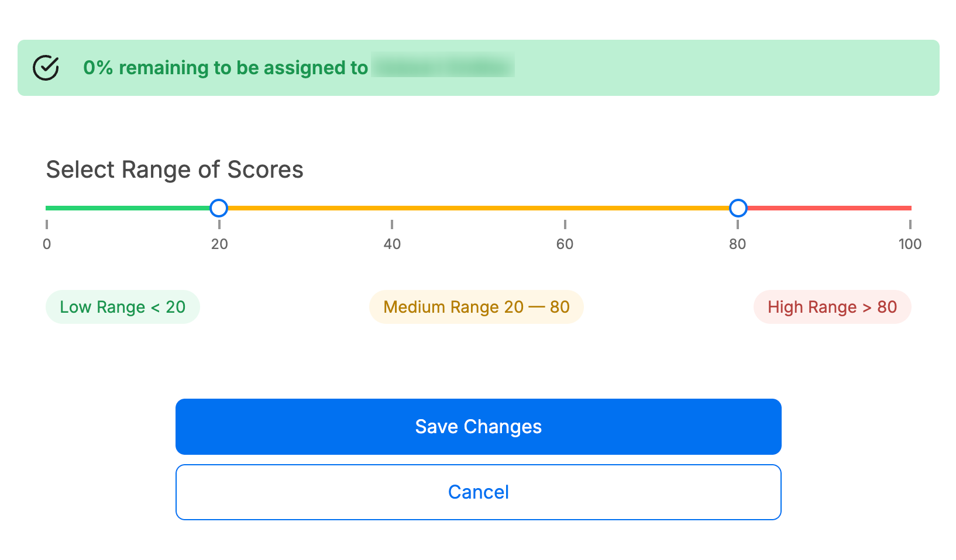Image resolution: width=956 pixels, height=560 pixels.
Task: Click the '0% remaining to be assigned' message
Action: click(225, 68)
